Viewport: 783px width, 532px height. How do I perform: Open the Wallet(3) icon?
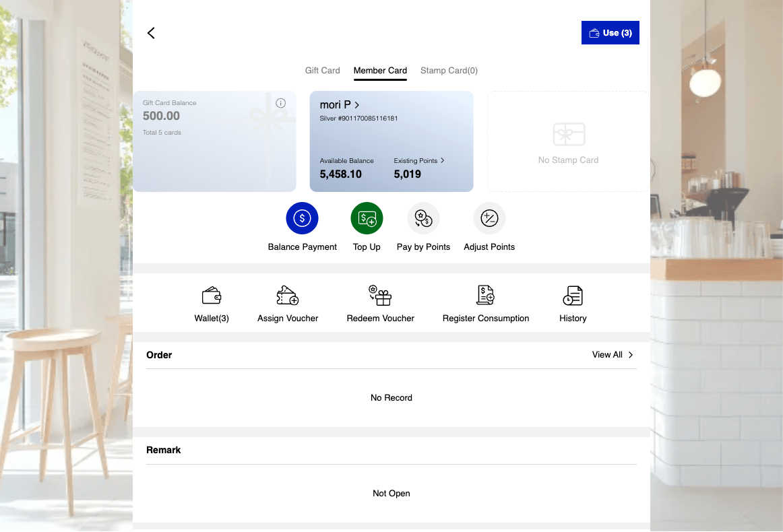tap(211, 296)
